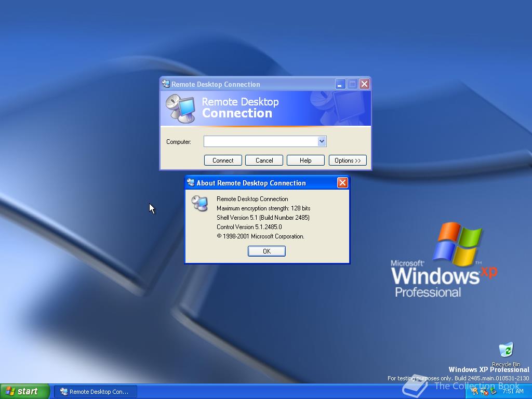
Task: Click "Shell Version 5.1 (Build Number 2485)" text
Action: click(x=263, y=218)
